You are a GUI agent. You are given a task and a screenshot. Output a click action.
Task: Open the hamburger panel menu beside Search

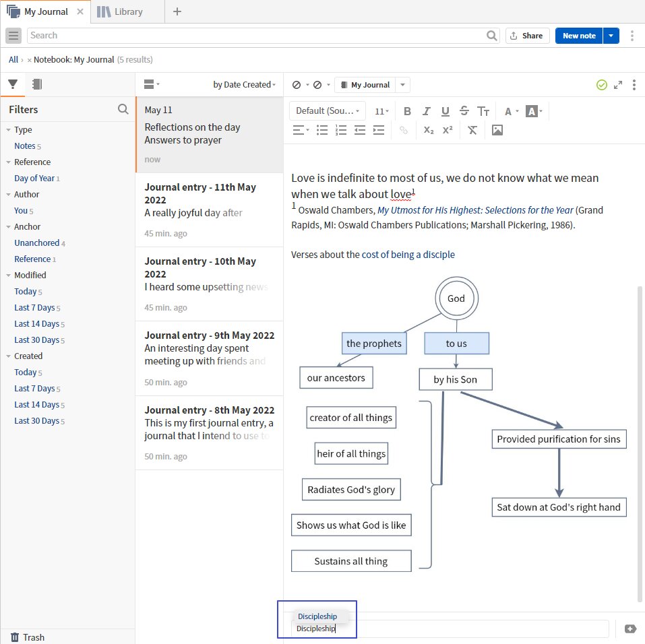pos(13,36)
